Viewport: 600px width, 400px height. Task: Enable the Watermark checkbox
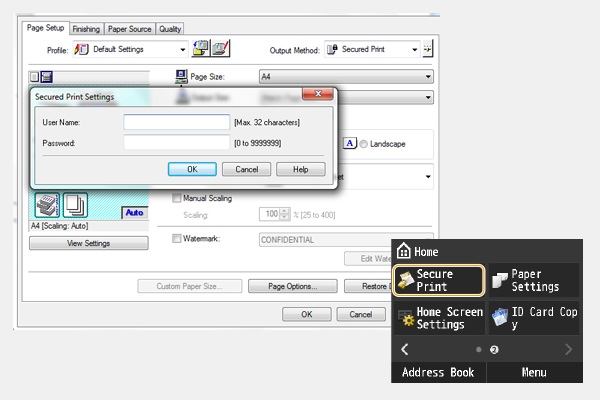click(x=178, y=239)
